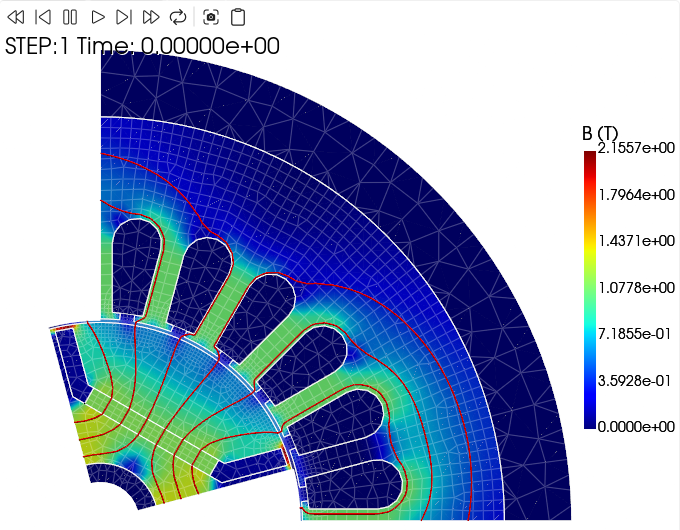Click the 3.5928e-01 legend label

(x=636, y=381)
